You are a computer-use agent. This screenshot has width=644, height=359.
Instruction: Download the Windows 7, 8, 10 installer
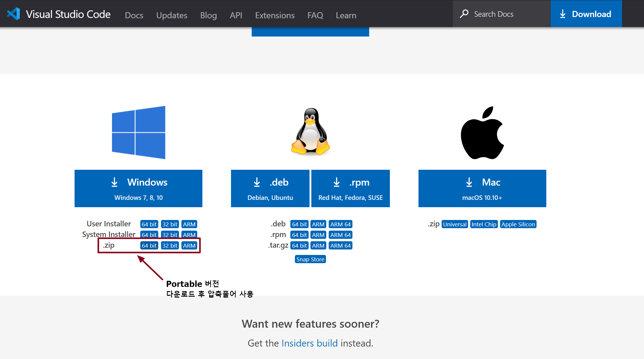point(138,188)
